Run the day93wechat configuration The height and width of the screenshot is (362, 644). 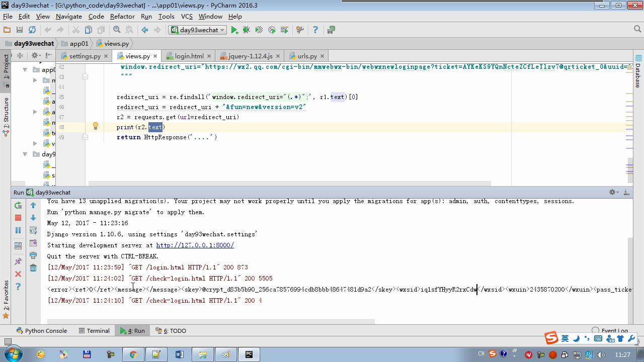pos(234,30)
